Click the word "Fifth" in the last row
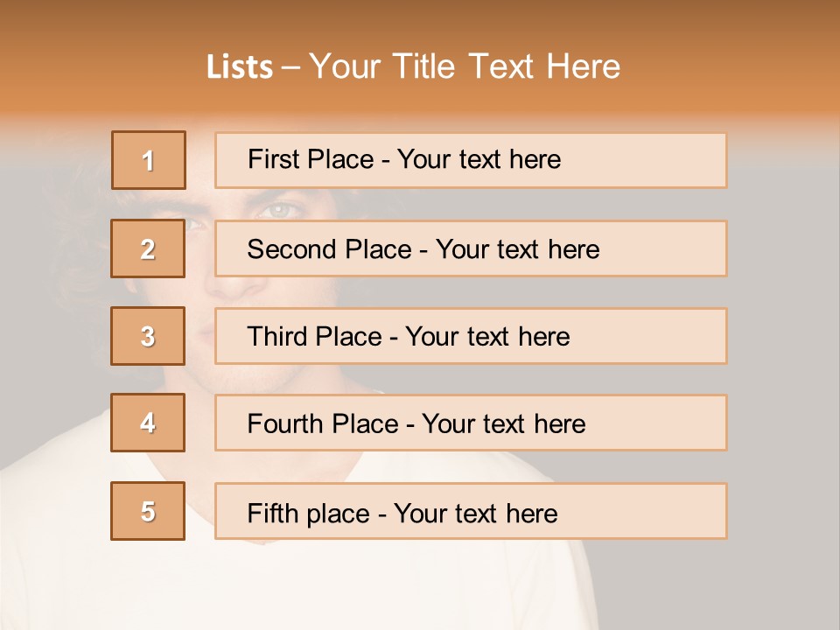 pos(273,513)
